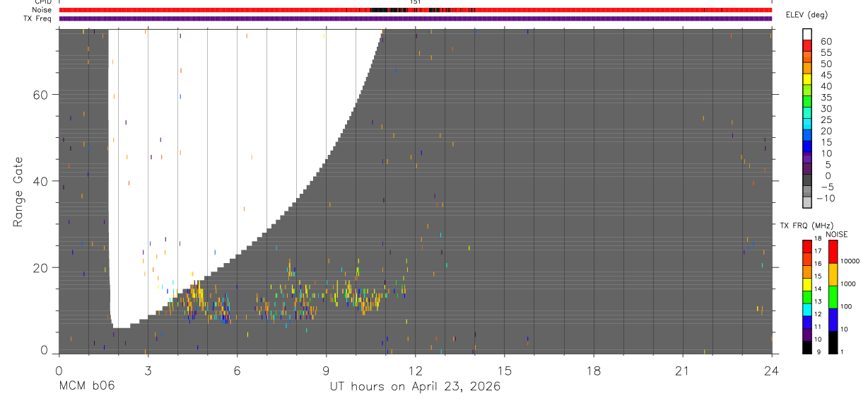Viewport: 868px width, 401px height.
Task: Pick the red top segment of NOISE colorbar
Action: tap(833, 252)
